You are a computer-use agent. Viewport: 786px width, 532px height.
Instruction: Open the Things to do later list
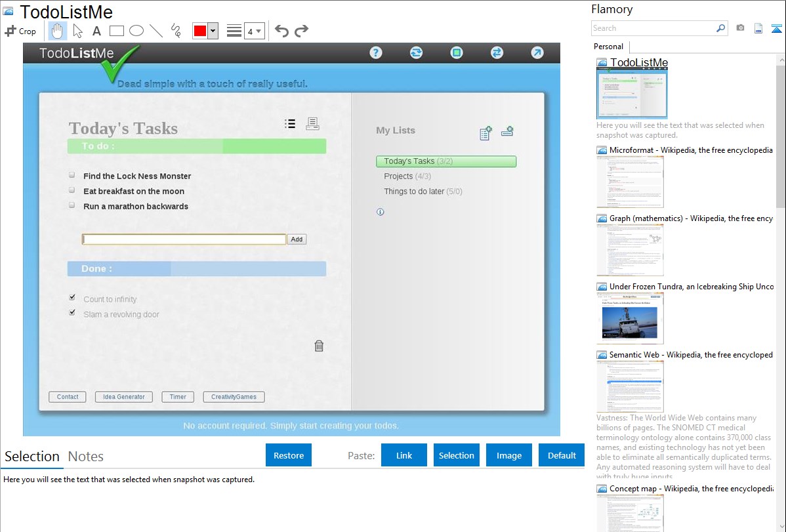423,191
